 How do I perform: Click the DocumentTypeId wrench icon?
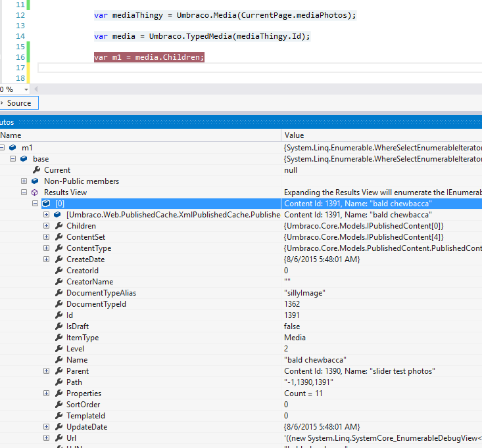tap(59, 303)
